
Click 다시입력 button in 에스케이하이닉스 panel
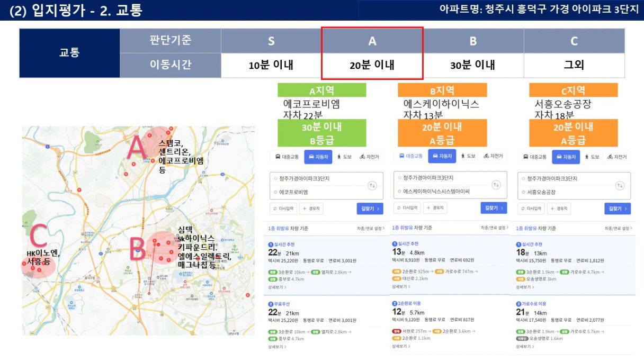(407, 208)
